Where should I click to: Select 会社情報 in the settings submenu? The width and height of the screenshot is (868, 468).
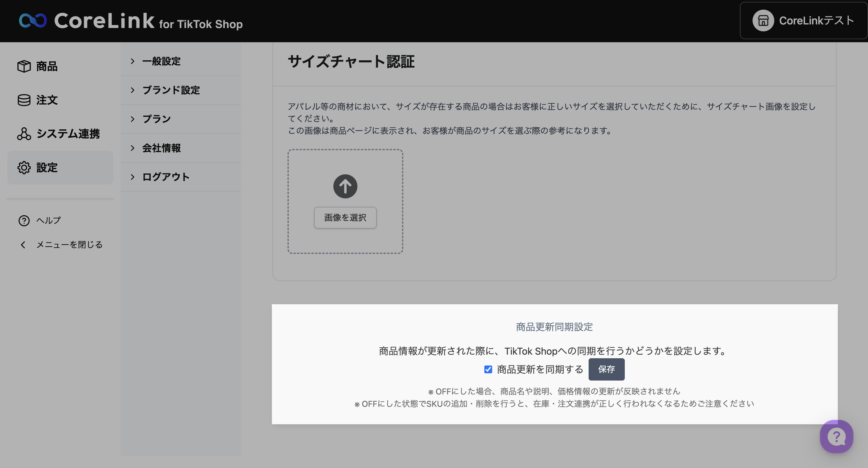(x=162, y=148)
